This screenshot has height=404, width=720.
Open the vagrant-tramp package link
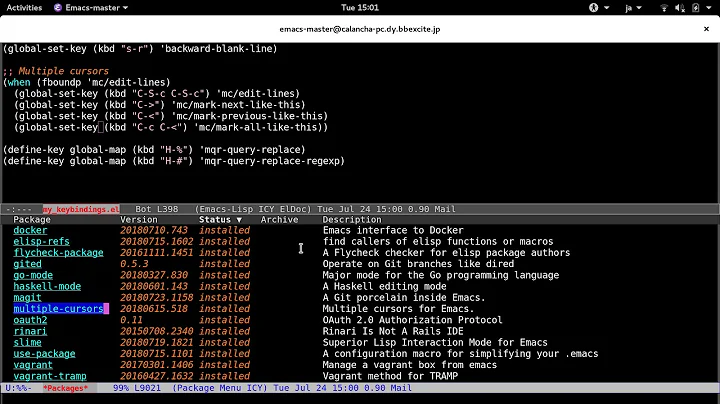click(50, 376)
